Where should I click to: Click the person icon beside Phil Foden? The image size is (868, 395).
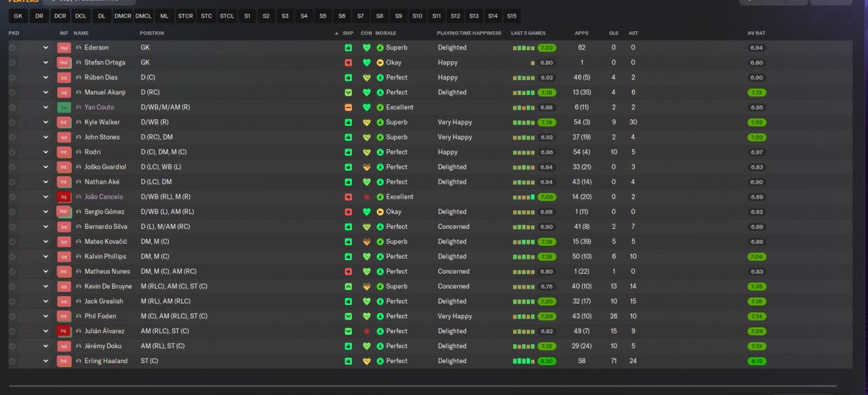[x=79, y=316]
